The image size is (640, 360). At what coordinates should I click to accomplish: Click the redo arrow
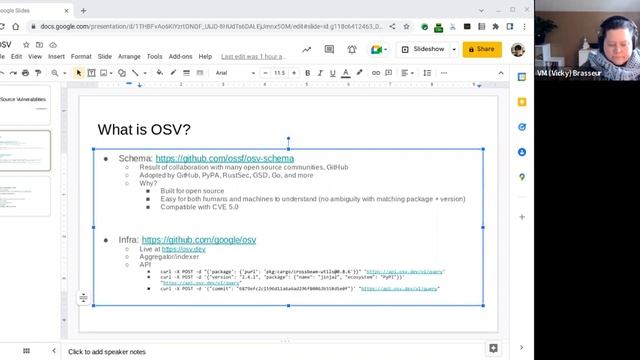tap(13, 73)
